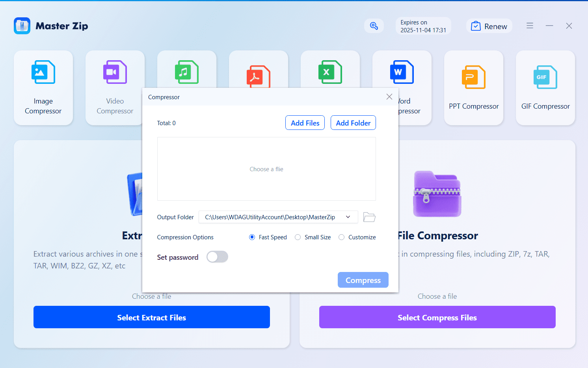
Task: Click the 'File Compressor' heading
Action: coord(437,236)
